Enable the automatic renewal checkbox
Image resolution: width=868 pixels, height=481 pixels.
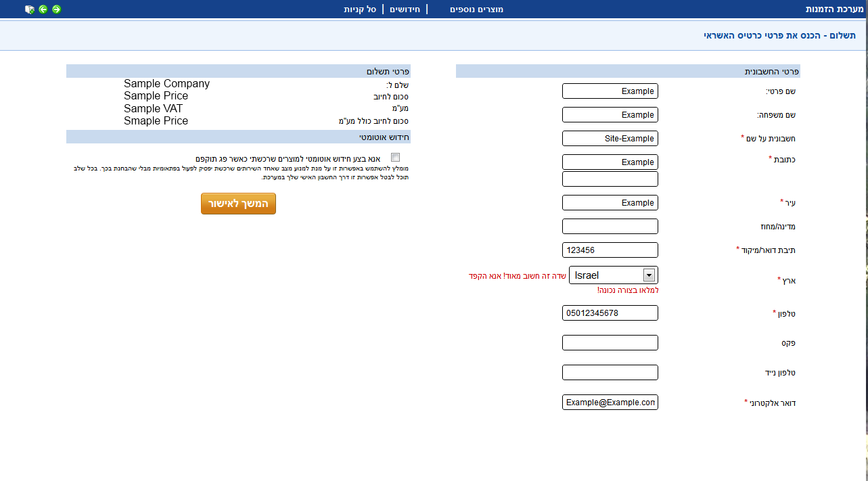point(396,158)
